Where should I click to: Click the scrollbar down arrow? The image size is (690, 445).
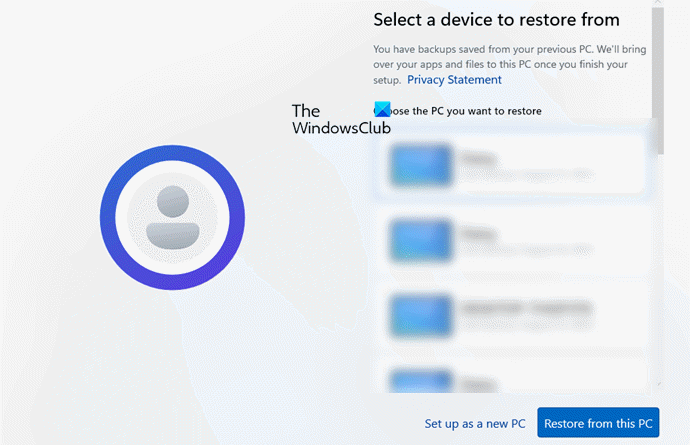659,384
